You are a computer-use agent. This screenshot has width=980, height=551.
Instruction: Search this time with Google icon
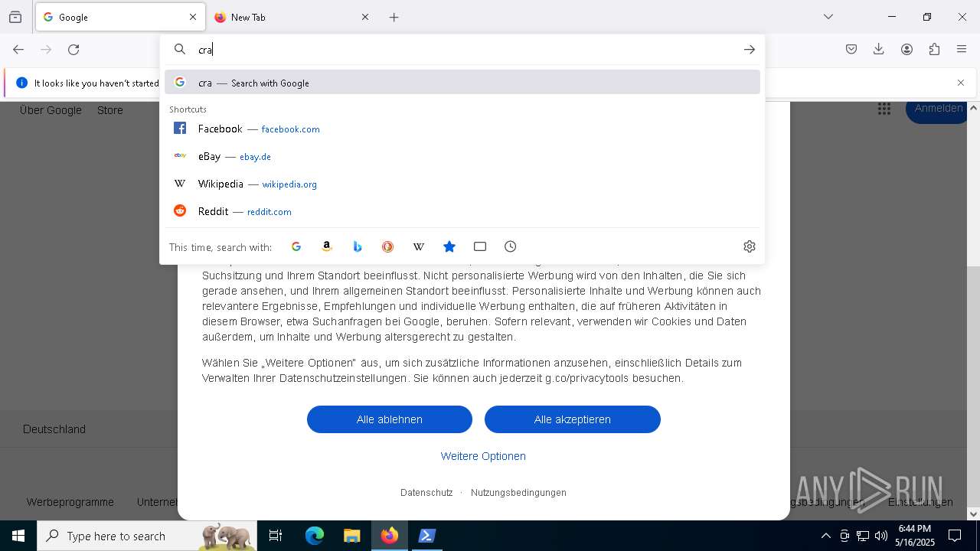point(296,246)
